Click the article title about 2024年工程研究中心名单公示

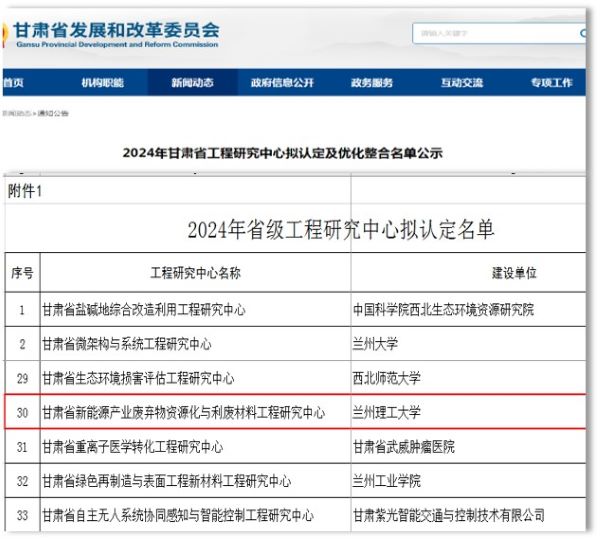(x=282, y=153)
